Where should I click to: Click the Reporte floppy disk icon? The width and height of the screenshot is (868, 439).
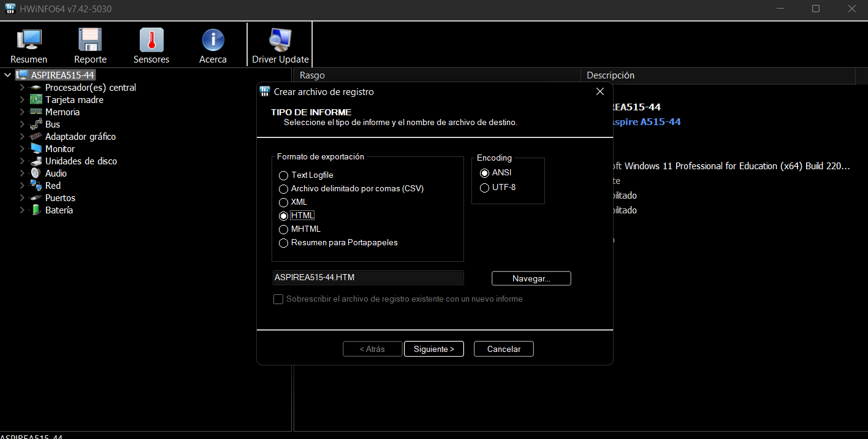coord(90,40)
